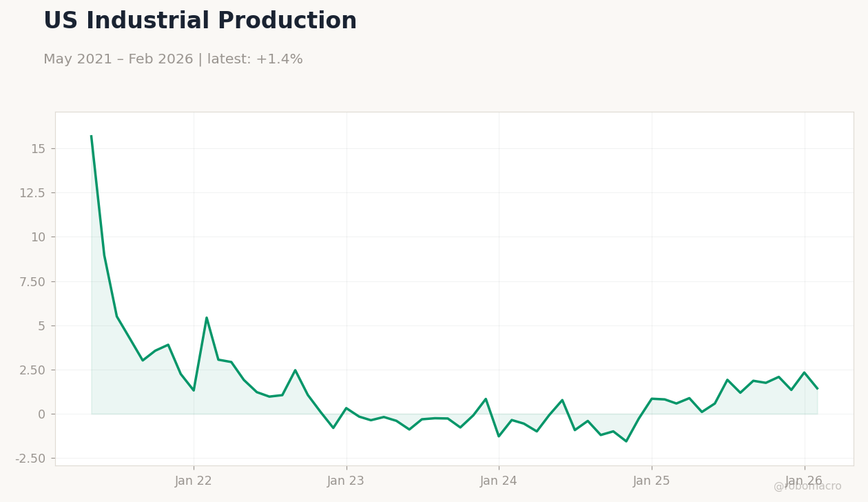Click the x-axis label Jan 23

[x=346, y=481]
